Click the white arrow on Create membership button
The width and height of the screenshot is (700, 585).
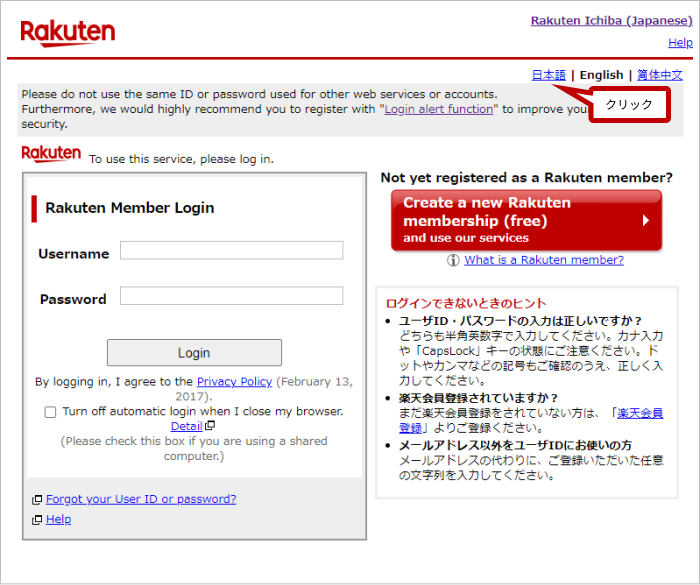click(646, 221)
